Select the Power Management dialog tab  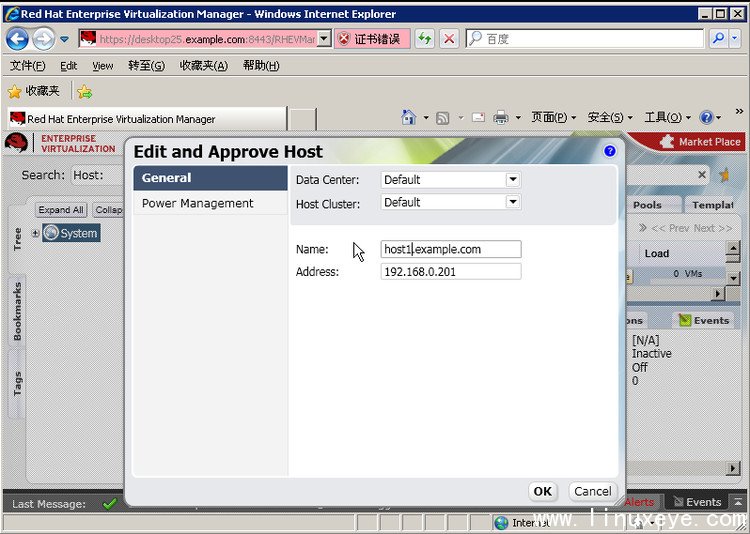[210, 203]
